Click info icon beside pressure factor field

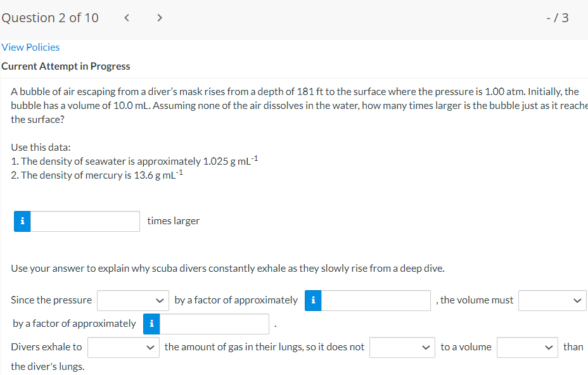click(313, 300)
